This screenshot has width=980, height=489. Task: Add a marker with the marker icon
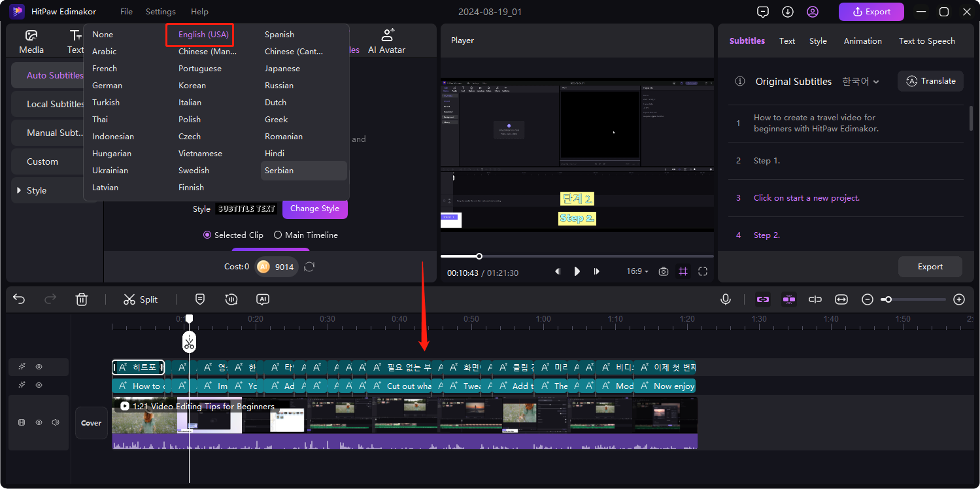(200, 299)
